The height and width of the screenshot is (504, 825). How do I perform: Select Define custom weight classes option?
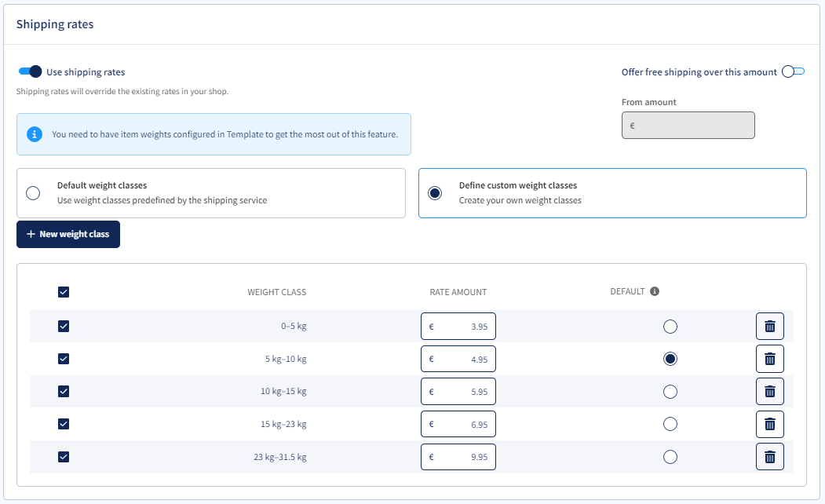435,193
